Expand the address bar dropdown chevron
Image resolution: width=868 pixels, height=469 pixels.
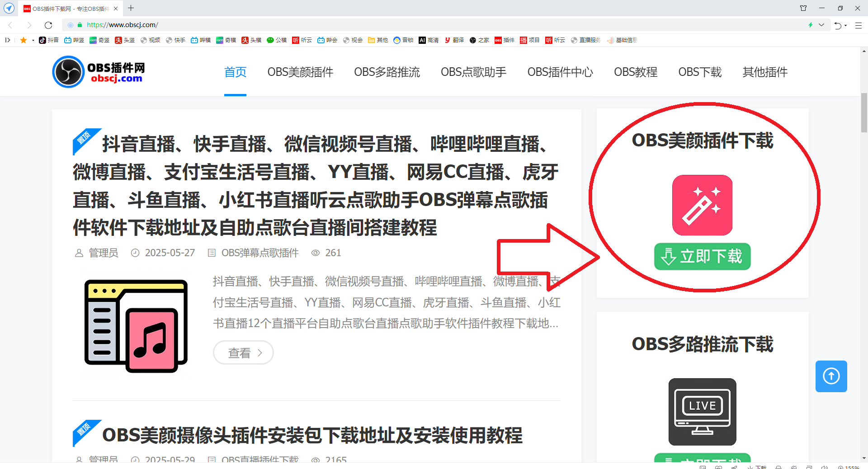click(x=821, y=25)
